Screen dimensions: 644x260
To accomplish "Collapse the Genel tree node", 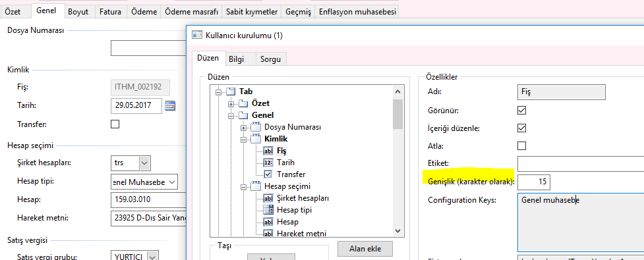I will (231, 116).
